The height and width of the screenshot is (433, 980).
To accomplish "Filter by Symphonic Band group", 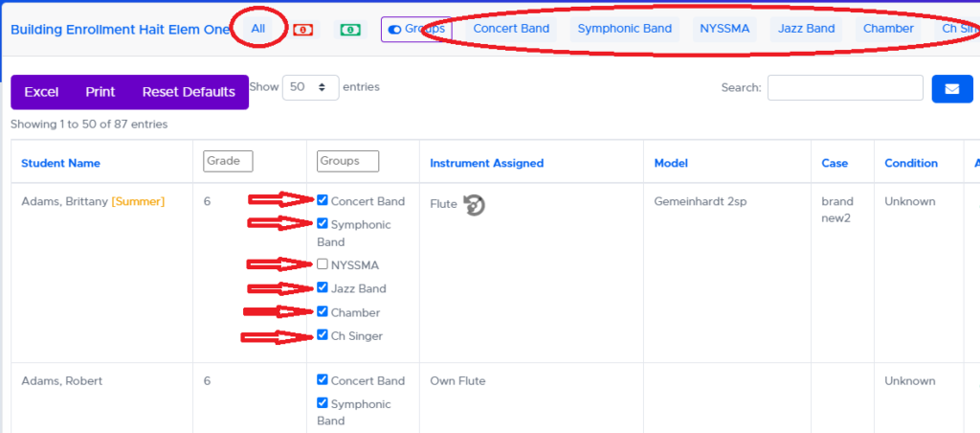I will click(x=624, y=29).
